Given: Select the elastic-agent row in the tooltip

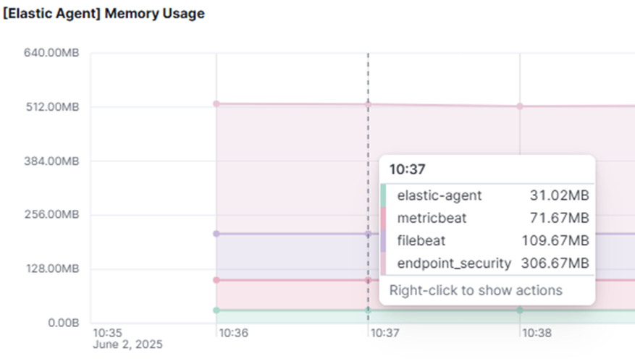Looking at the screenshot, I should coord(487,195).
